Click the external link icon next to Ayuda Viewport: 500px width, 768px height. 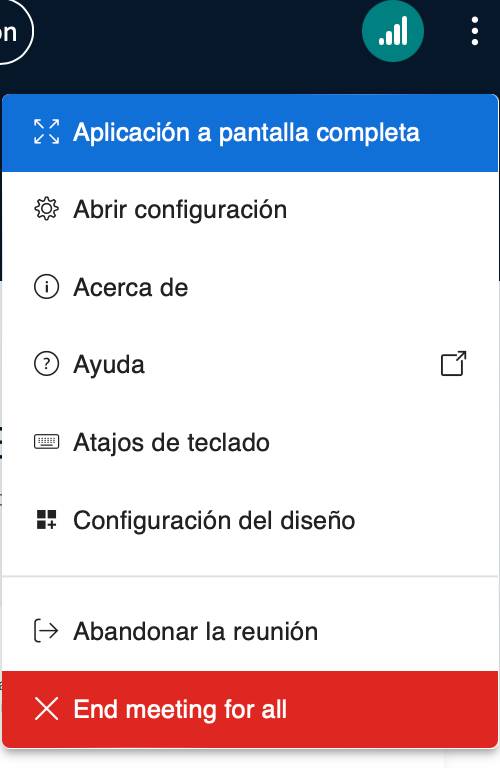(x=453, y=363)
